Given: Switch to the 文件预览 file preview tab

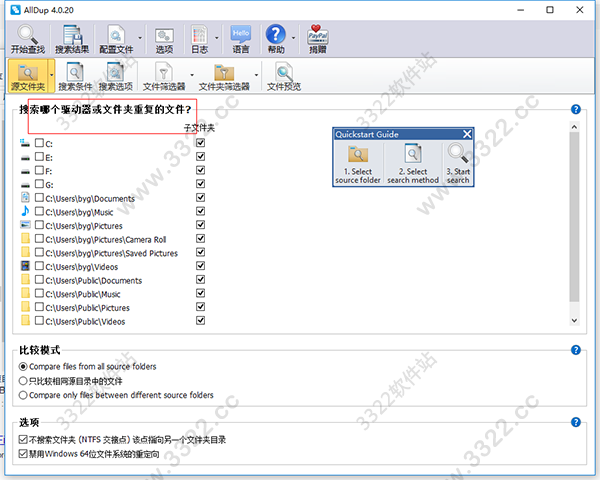Looking at the screenshot, I should coord(284,77).
